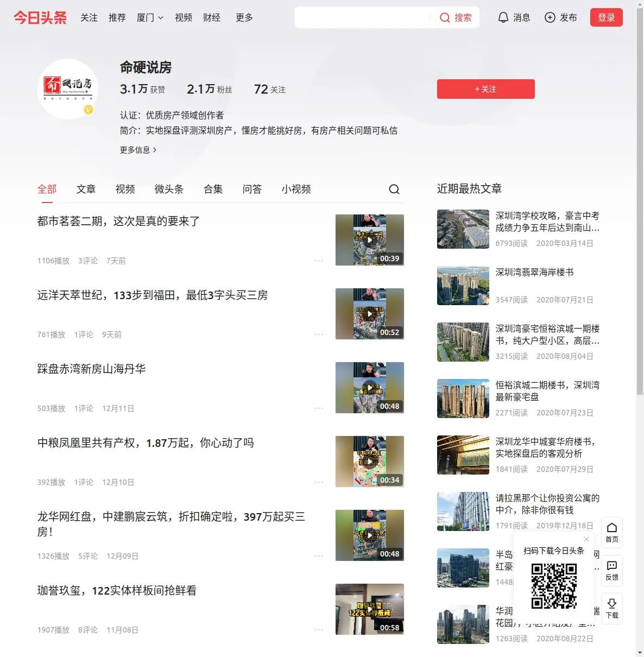Play the 珈誉玖玺 122 video thumbnail
This screenshot has width=644, height=657.
pyautogui.click(x=370, y=609)
